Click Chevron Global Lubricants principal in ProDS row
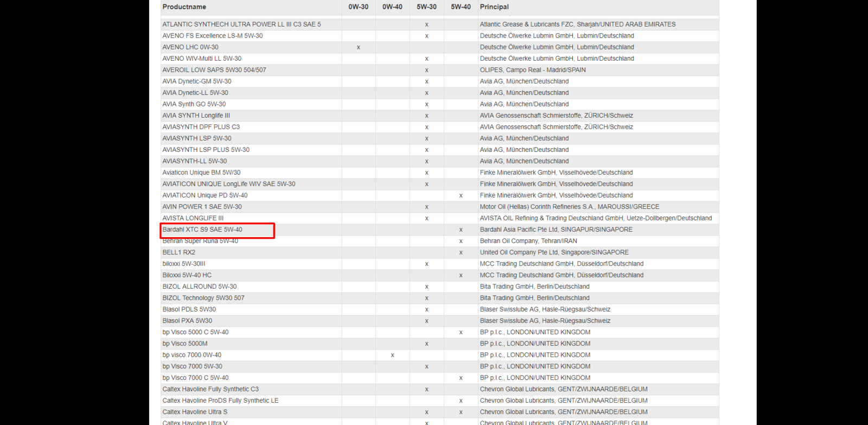 click(x=564, y=401)
